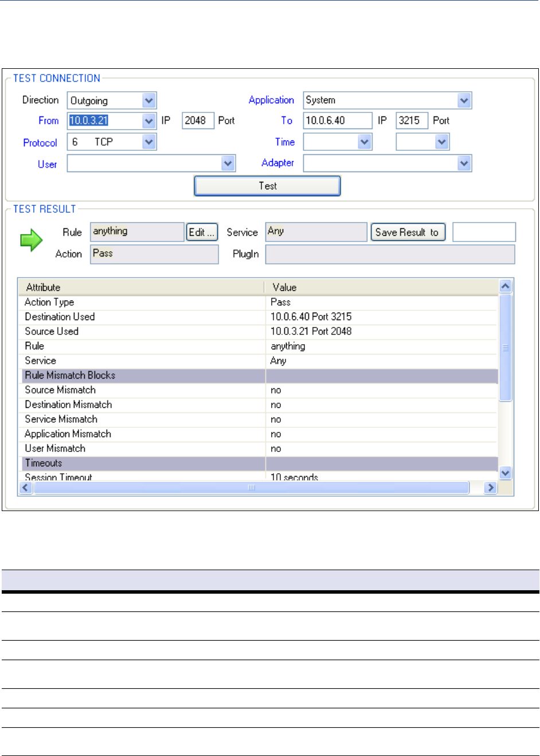
Task: Click the blue Time label
Action: pos(285,142)
